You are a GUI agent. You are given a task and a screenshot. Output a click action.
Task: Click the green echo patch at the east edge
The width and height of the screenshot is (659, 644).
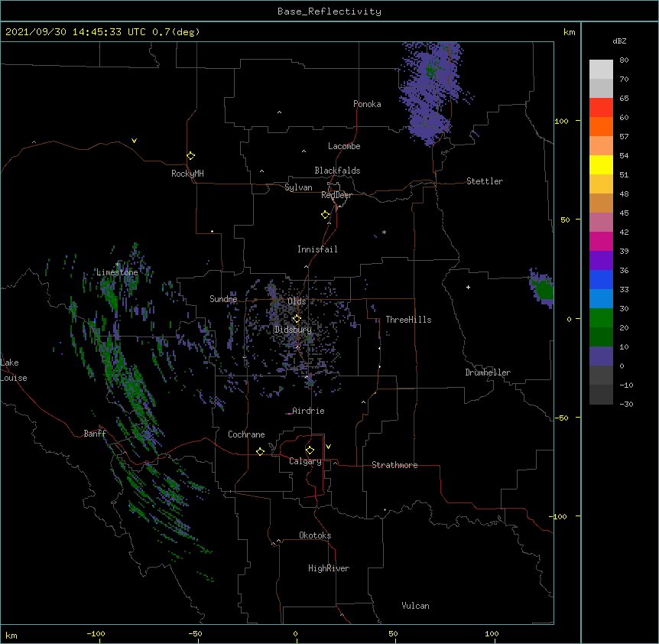point(544,290)
